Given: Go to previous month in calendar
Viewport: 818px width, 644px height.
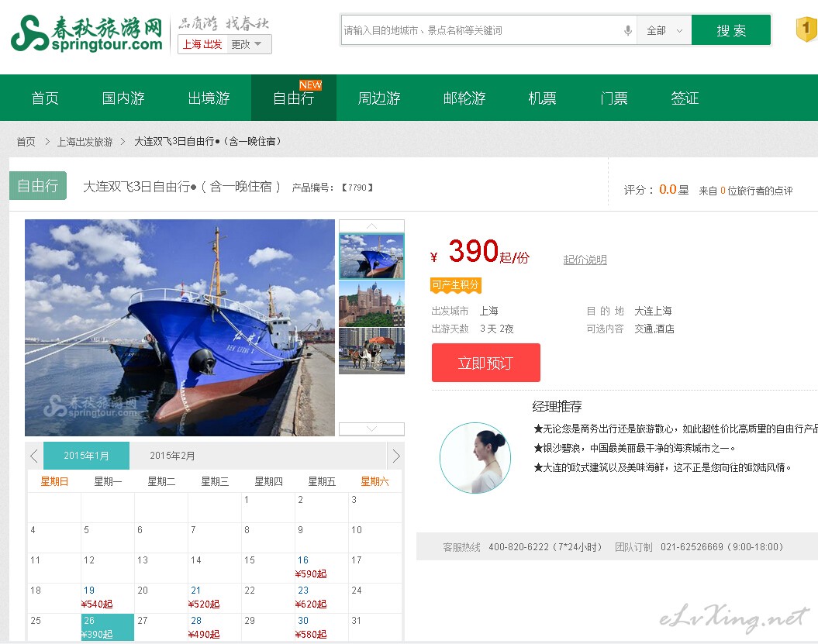Looking at the screenshot, I should click(34, 456).
